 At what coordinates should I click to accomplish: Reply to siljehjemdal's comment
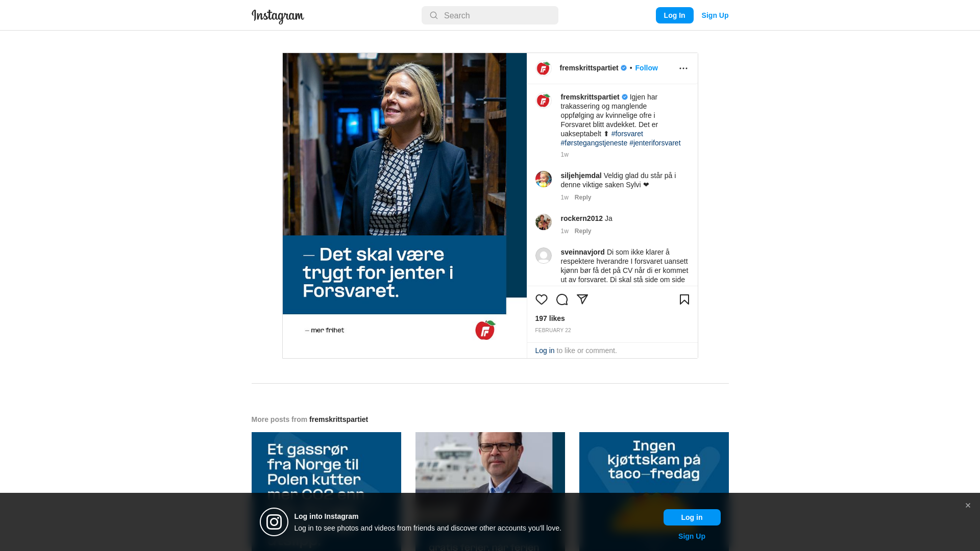[583, 197]
